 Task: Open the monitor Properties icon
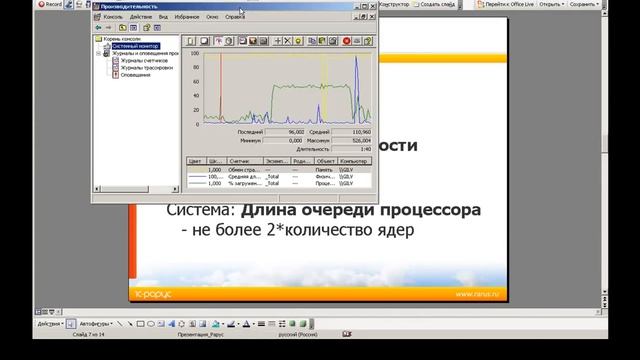coord(333,41)
